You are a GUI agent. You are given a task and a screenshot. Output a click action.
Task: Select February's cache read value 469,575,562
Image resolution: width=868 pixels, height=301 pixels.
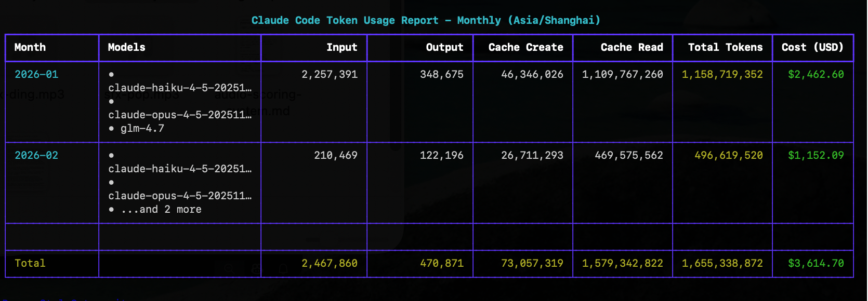629,155
